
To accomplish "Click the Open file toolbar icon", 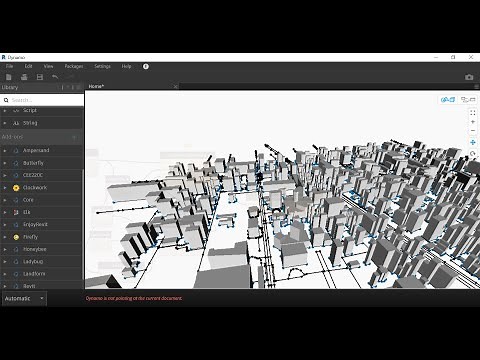I will (x=24, y=77).
